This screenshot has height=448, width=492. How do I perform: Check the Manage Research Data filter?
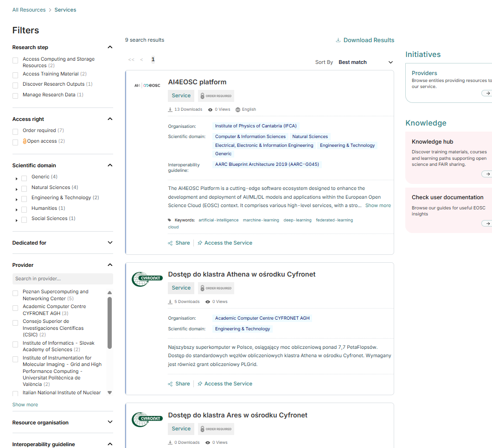pos(15,95)
